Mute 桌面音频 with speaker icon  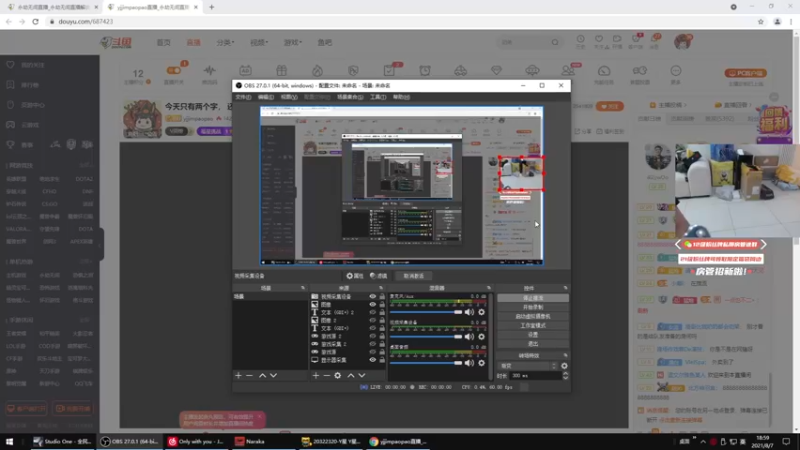point(469,363)
